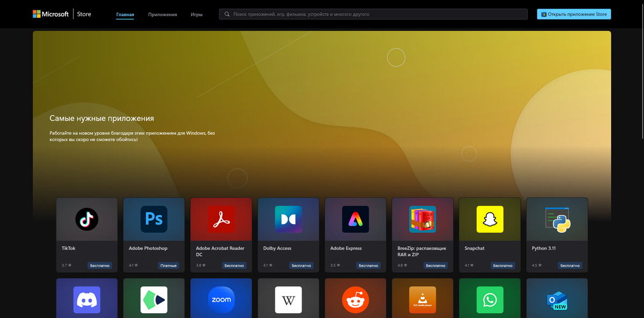644x318 pixels.
Task: Open the WhatsApp app icon
Action: (x=490, y=300)
